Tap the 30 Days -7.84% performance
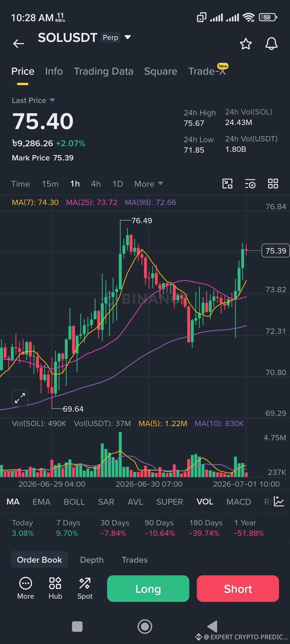This screenshot has height=644, width=290. click(x=115, y=528)
